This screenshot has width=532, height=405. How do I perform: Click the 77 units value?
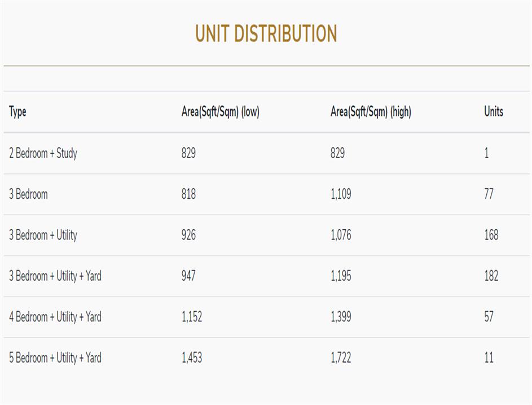[489, 194]
